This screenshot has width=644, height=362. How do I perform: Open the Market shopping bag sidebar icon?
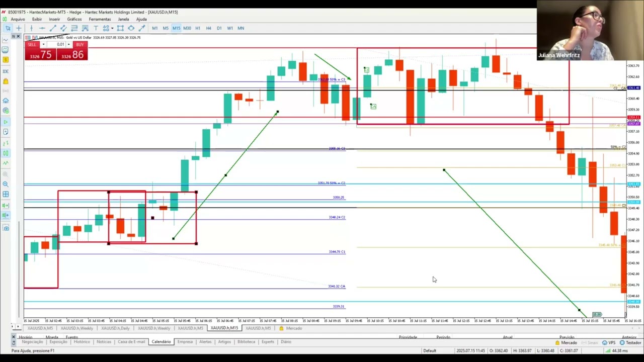[x=6, y=81]
